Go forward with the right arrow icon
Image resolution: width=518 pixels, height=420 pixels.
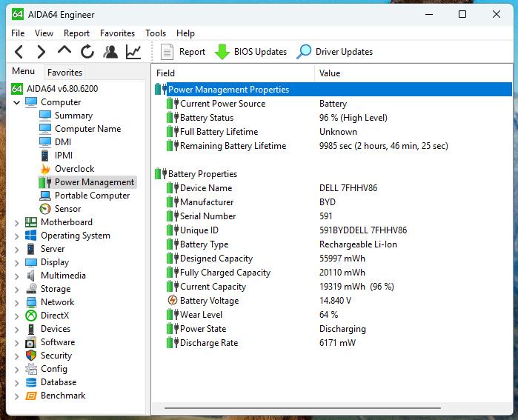click(41, 52)
